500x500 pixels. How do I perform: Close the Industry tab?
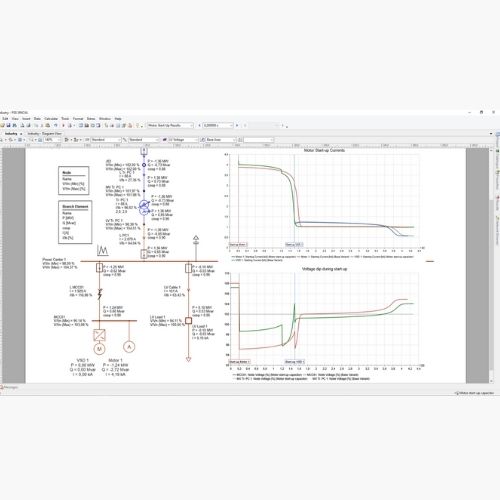click(21, 134)
